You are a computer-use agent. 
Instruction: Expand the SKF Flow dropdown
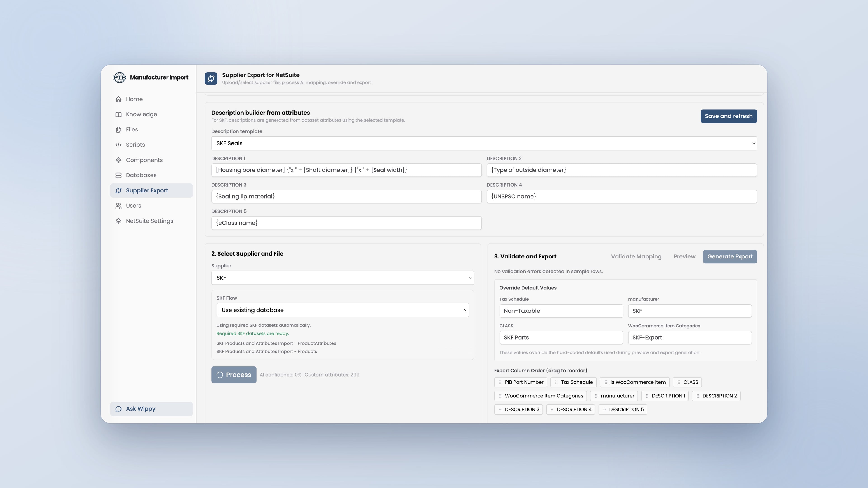click(x=342, y=310)
